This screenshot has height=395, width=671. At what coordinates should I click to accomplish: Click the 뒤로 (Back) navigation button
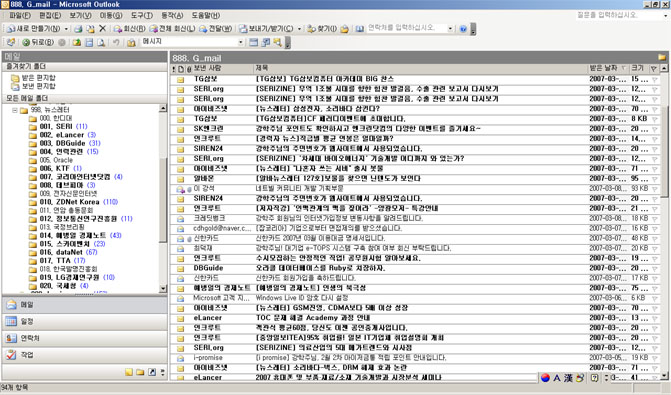point(38,42)
